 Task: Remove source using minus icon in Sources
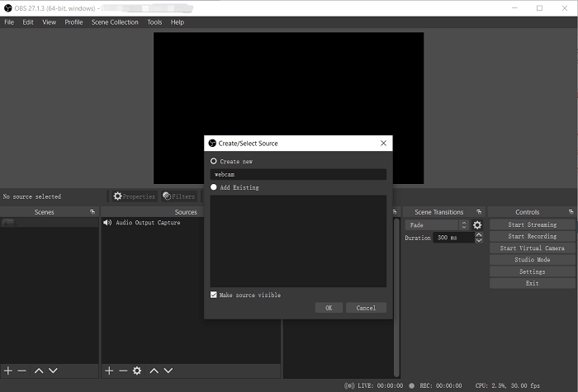(x=123, y=371)
